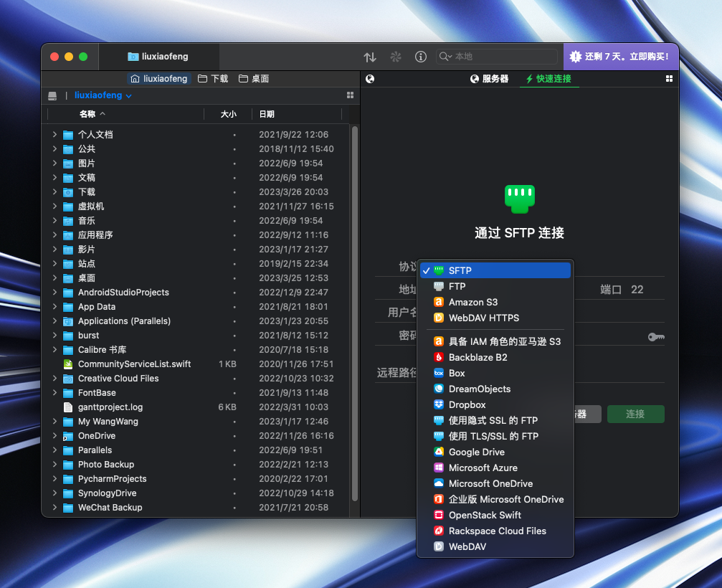Select the Photo Backup folder row
The height and width of the screenshot is (588, 722).
[196, 465]
